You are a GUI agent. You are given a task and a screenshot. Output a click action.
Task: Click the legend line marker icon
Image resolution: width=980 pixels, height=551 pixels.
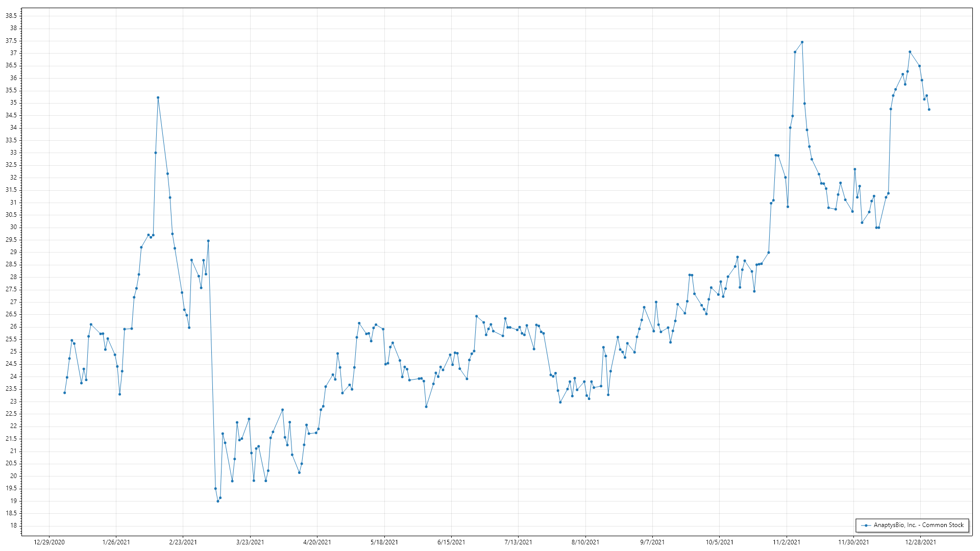866,525
